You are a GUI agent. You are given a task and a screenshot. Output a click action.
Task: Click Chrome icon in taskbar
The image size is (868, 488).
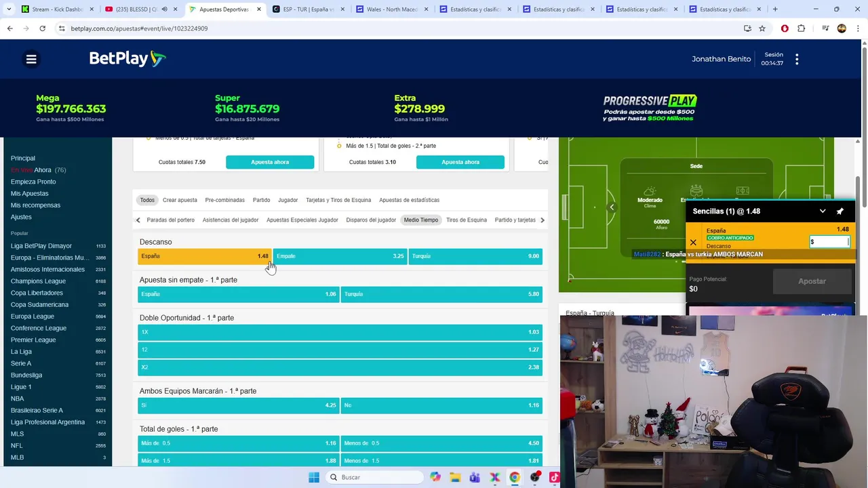515,477
